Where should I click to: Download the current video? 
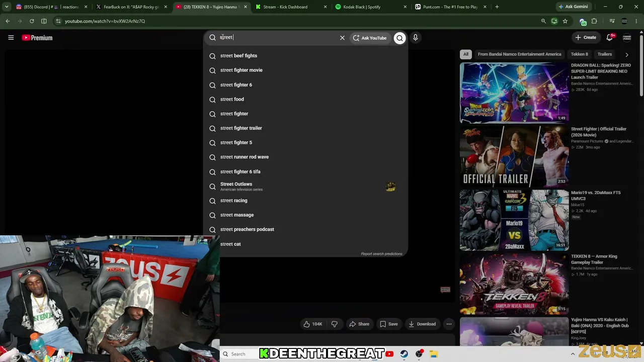[x=422, y=324]
